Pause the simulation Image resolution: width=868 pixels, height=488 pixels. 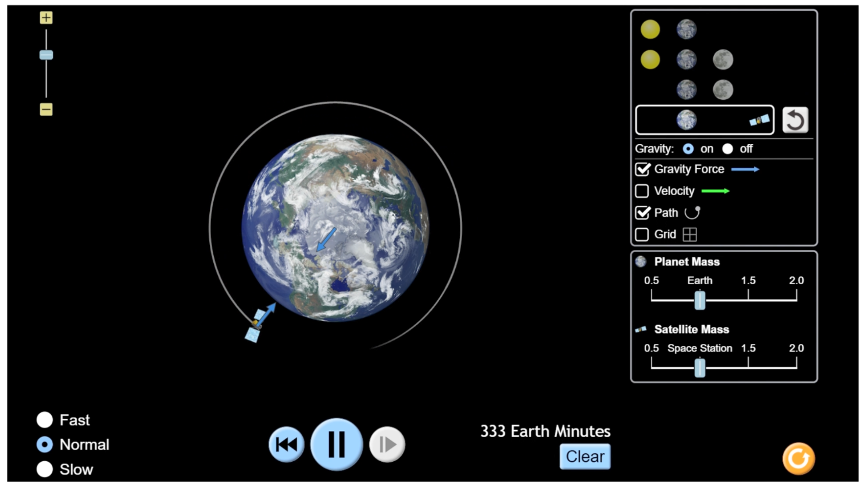point(336,444)
